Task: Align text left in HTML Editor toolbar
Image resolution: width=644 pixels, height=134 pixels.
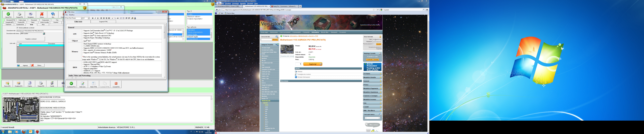Action: 101,18
